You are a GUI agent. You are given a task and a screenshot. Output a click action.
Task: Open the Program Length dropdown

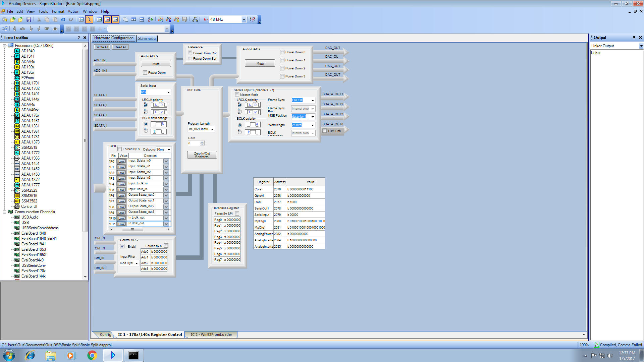click(212, 129)
